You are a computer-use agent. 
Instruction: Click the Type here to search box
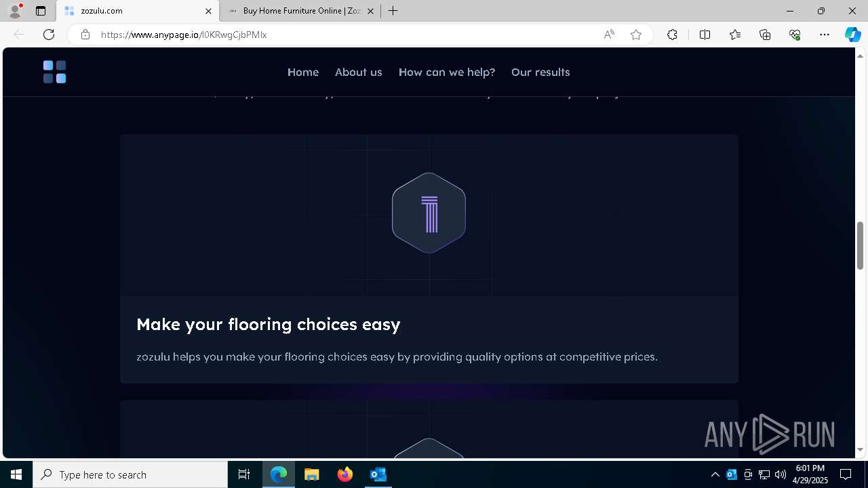pyautogui.click(x=130, y=474)
